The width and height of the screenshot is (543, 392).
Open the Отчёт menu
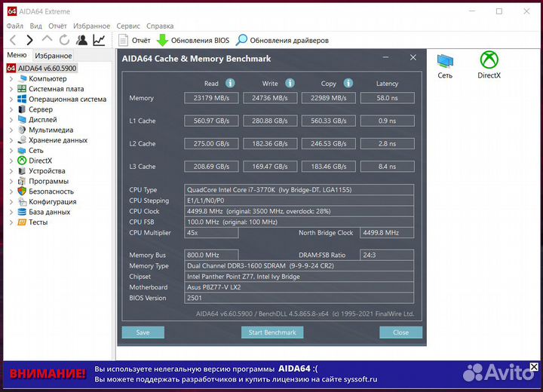point(57,26)
